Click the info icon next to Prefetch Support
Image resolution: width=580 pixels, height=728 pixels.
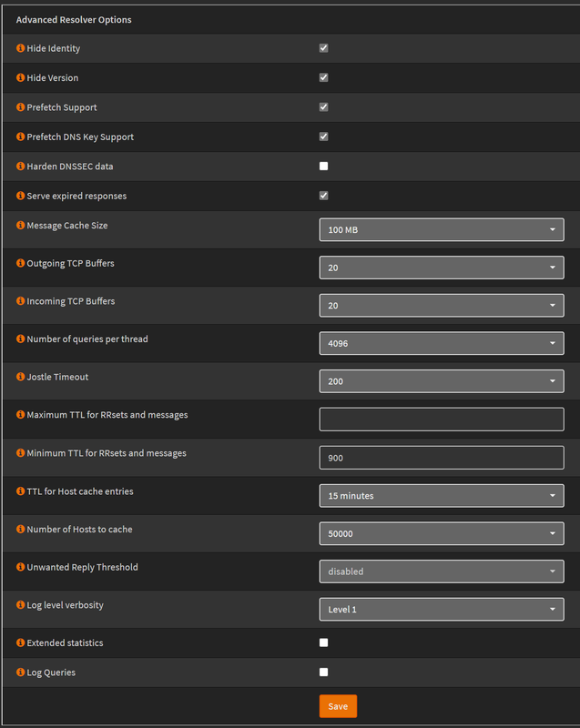click(x=20, y=106)
